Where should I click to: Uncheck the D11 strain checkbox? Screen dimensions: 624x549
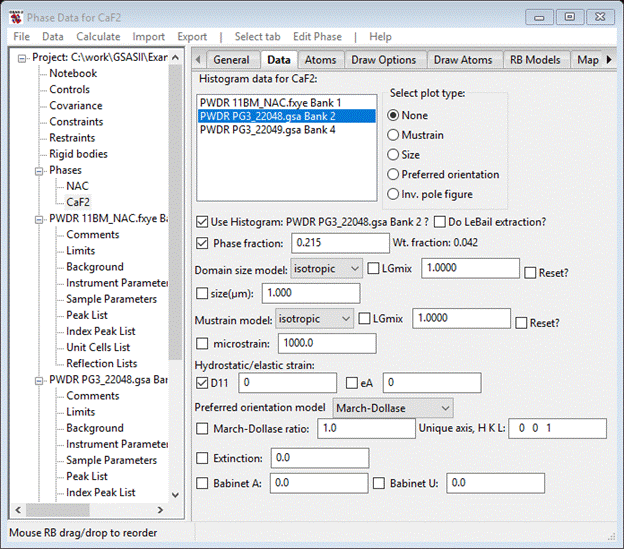[x=204, y=383]
